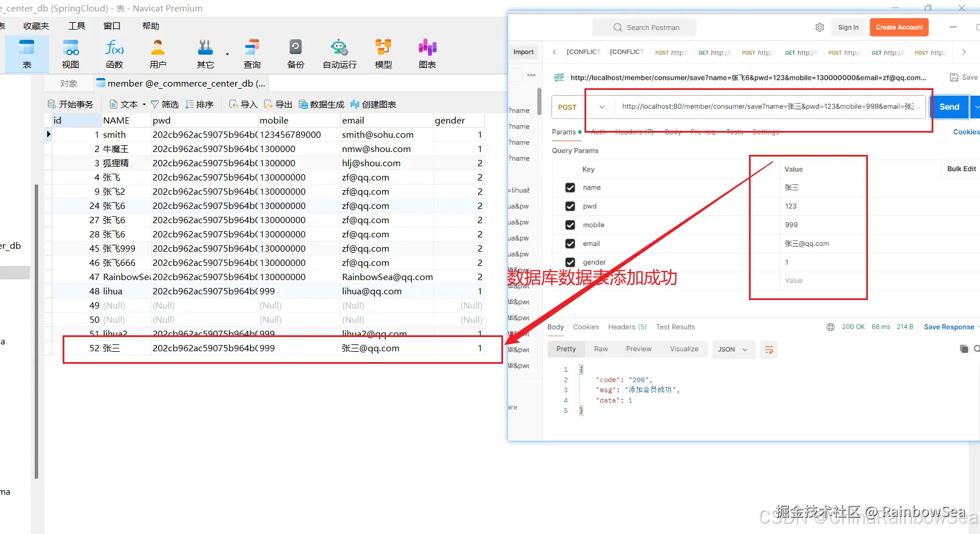Switch response view to Preview
The image size is (980, 534).
coord(639,349)
